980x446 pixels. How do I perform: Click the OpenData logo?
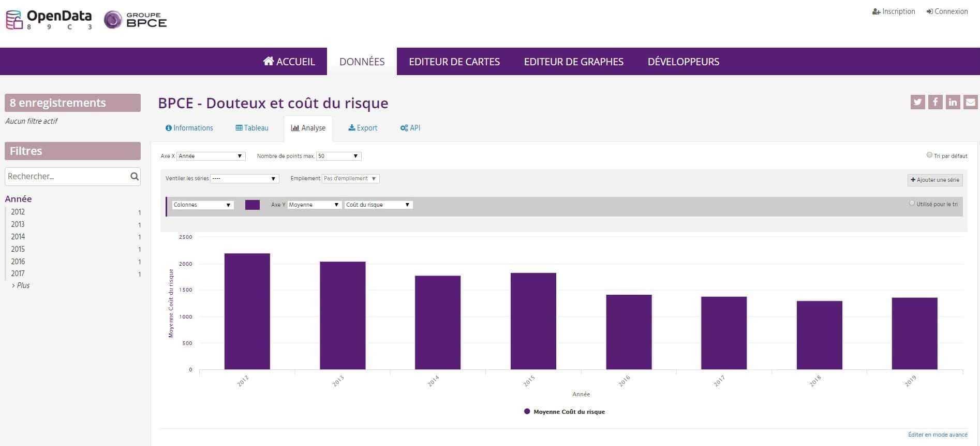click(49, 20)
